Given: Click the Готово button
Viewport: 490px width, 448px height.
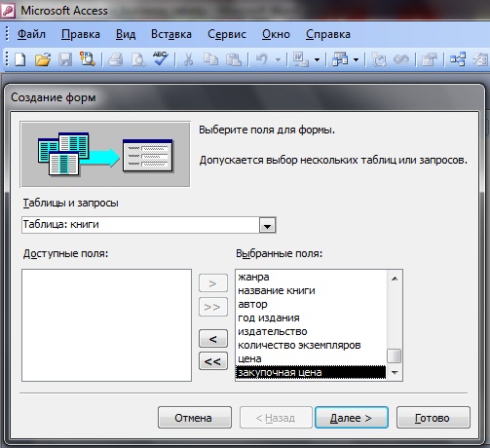Looking at the screenshot, I should (433, 418).
